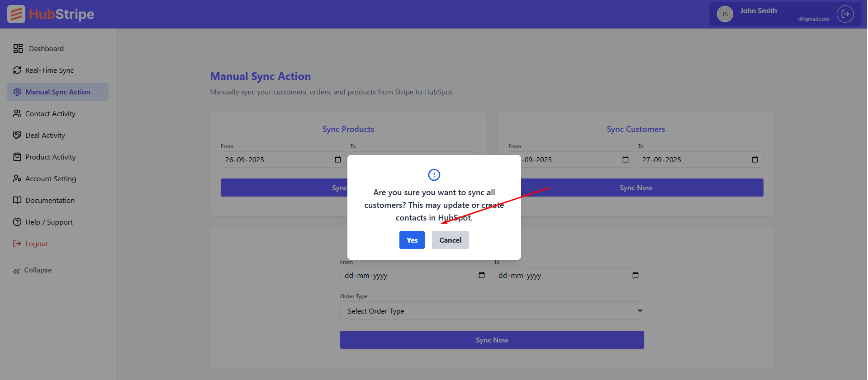Click the Real-Time Sync refresh icon
Screen dimensions: 868x380
17,70
